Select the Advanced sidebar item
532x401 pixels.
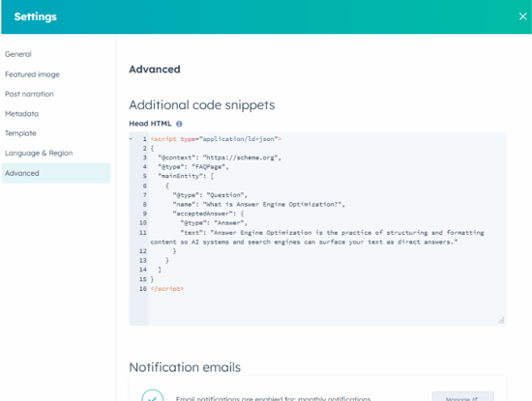coord(56,173)
